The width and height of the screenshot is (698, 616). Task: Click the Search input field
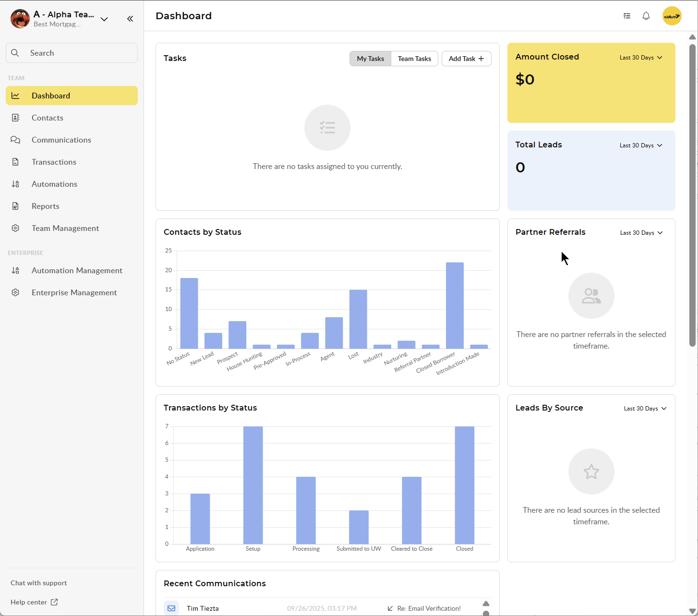click(x=72, y=53)
